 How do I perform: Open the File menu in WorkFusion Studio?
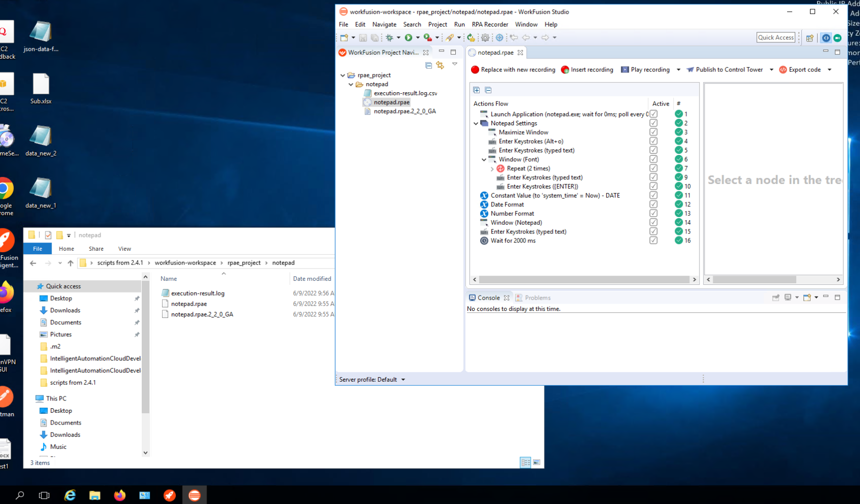coord(344,24)
